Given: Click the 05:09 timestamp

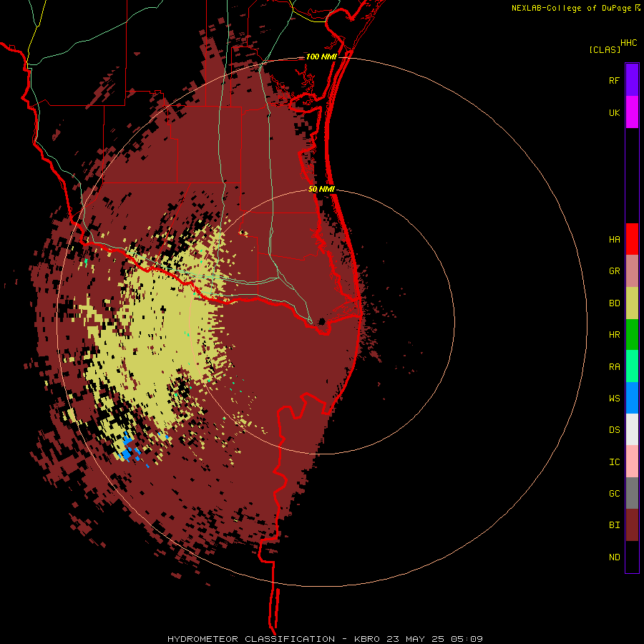Looking at the screenshot, I should point(466,639).
